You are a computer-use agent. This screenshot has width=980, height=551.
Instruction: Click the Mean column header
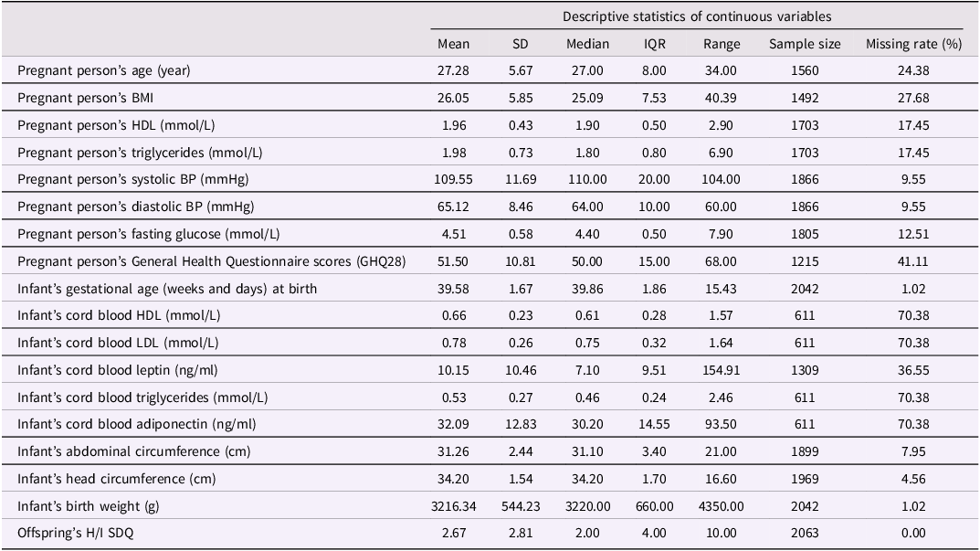coord(453,44)
